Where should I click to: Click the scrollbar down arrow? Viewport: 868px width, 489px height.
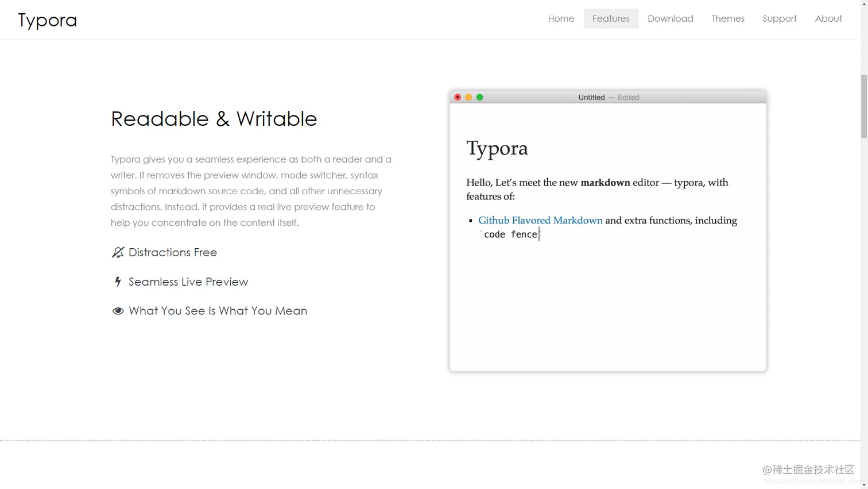point(864,484)
